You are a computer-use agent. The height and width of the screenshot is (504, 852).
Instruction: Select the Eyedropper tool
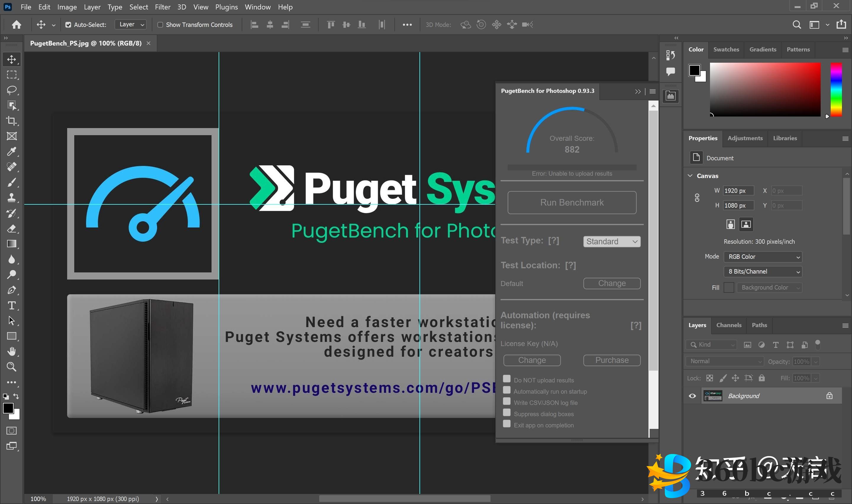click(12, 151)
